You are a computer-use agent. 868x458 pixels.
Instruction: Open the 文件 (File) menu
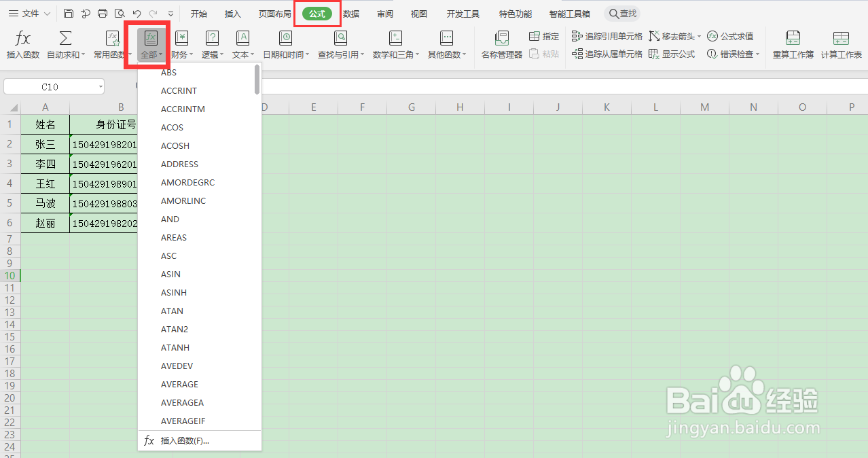point(29,14)
